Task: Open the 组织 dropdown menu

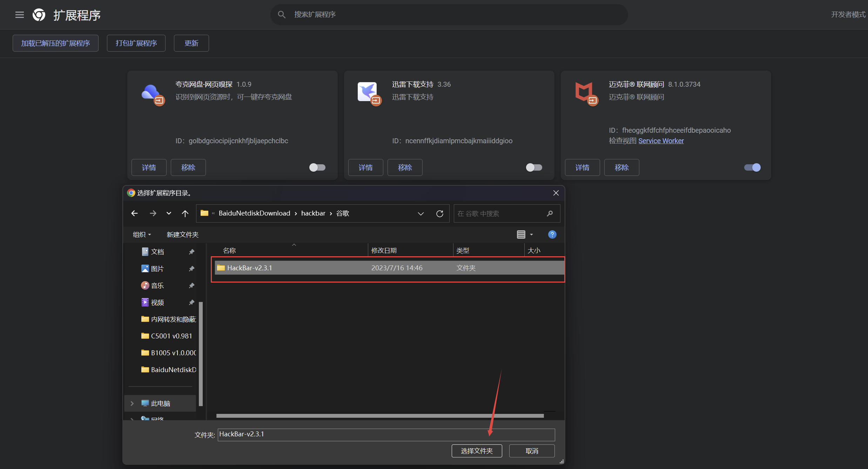Action: click(142, 234)
